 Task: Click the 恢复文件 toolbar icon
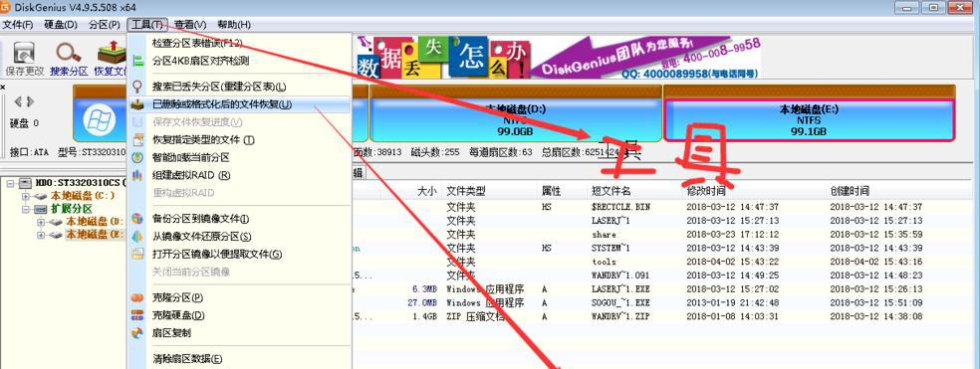[x=112, y=54]
